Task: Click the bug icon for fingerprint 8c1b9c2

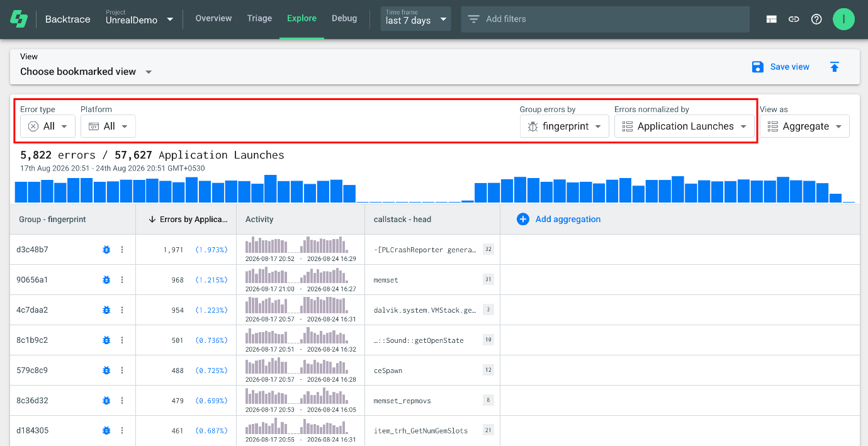Action: point(106,340)
